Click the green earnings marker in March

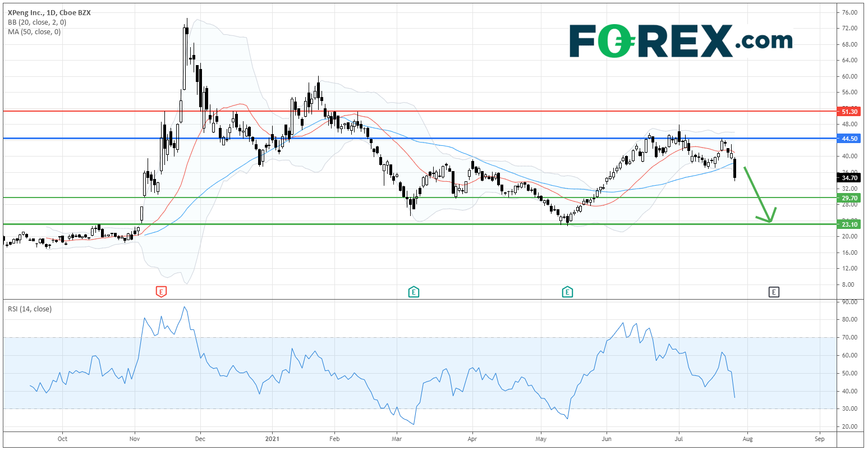click(x=414, y=292)
